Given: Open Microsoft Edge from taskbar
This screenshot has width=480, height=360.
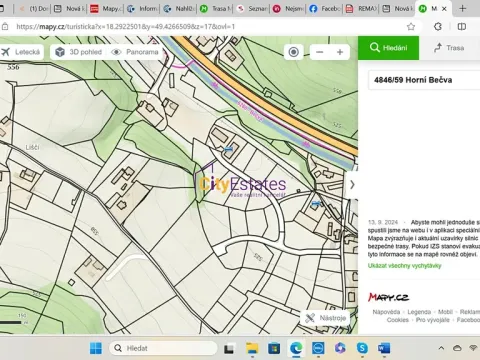Looking at the screenshot, I should click(296, 348).
